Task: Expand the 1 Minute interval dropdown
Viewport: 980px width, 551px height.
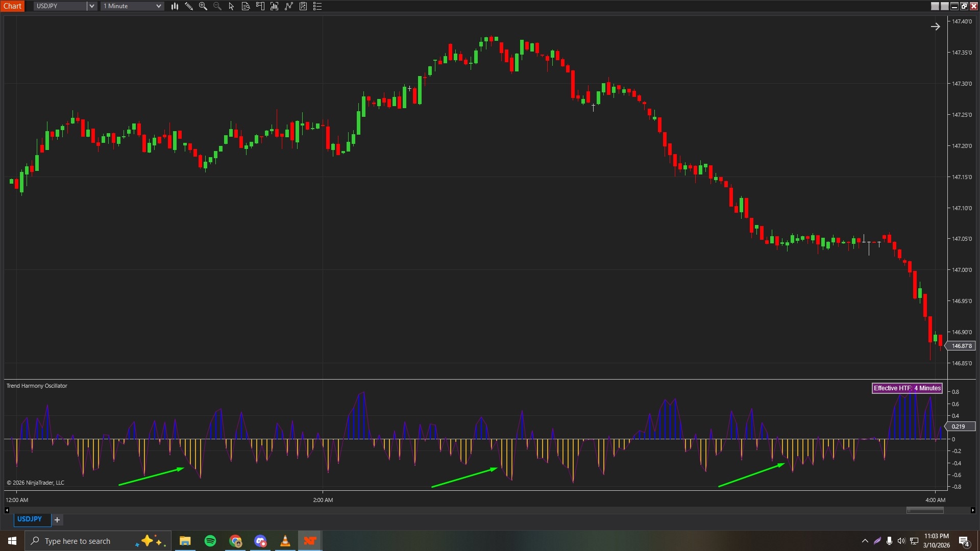Action: (158, 6)
